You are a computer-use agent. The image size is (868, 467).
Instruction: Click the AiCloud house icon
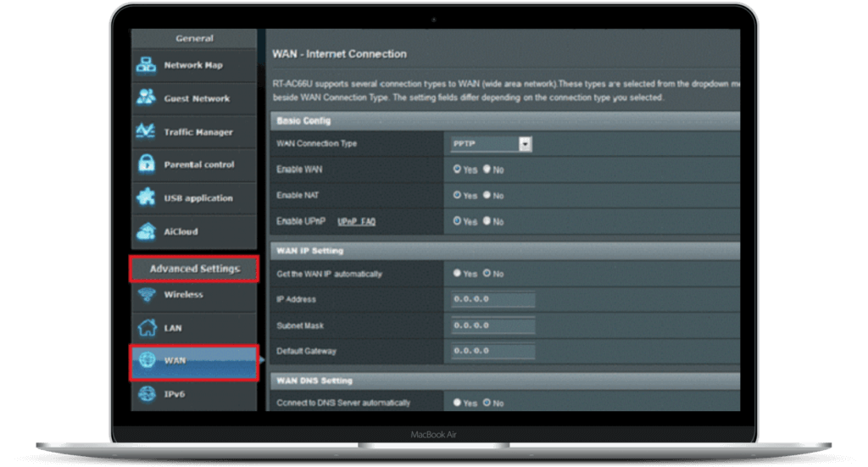click(x=147, y=231)
